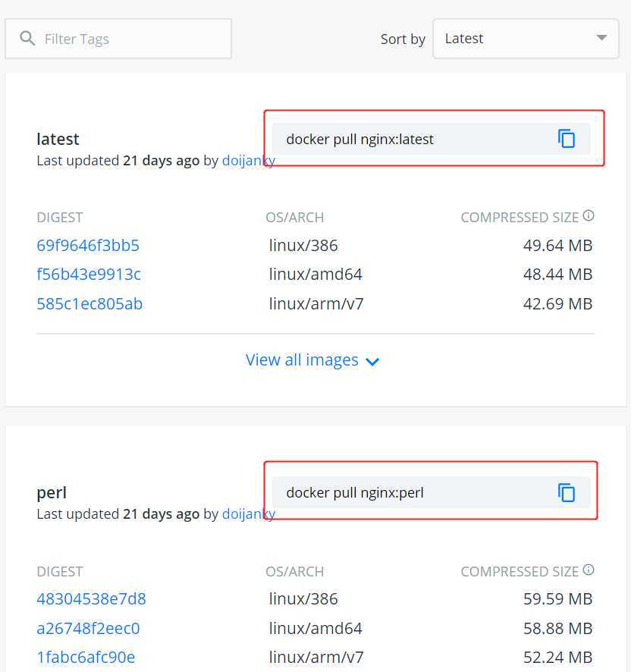Expand View all images
The height and width of the screenshot is (672, 631).
coord(312,360)
